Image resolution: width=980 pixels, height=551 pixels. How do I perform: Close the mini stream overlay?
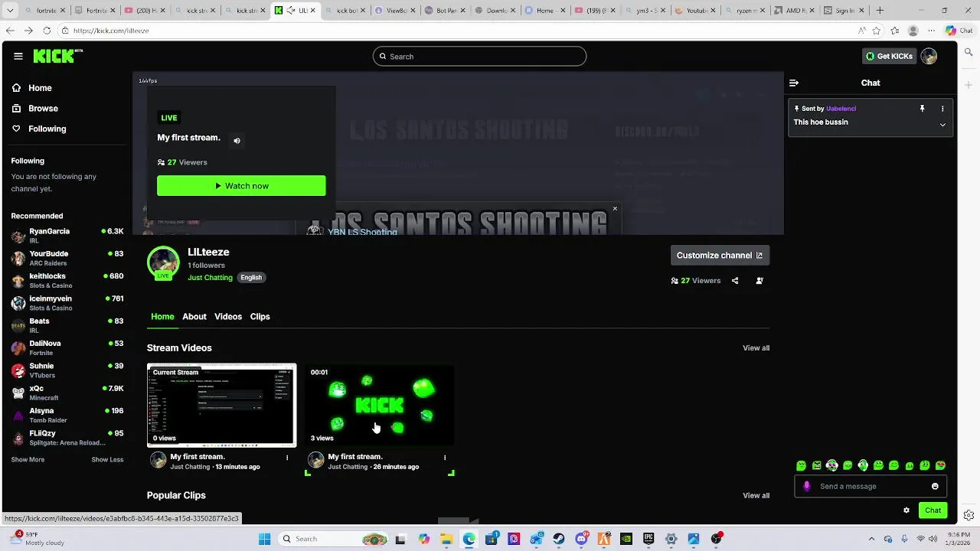[x=615, y=208]
